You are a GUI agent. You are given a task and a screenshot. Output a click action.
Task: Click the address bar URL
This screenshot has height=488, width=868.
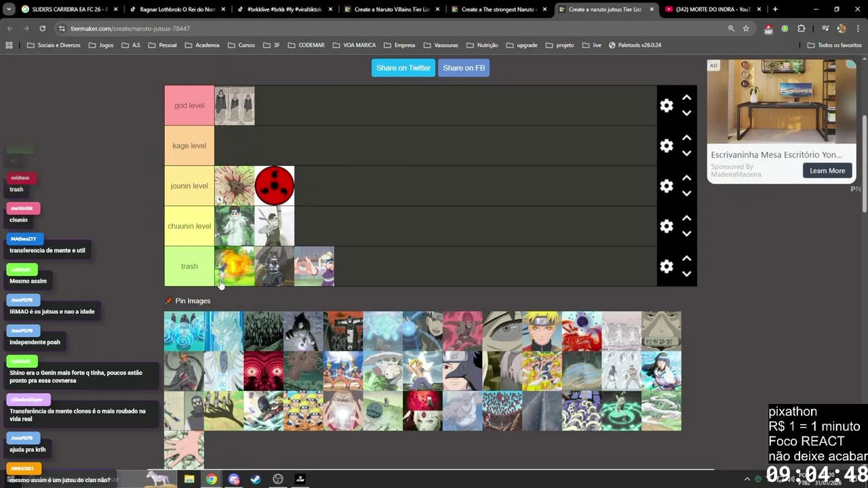click(x=130, y=28)
